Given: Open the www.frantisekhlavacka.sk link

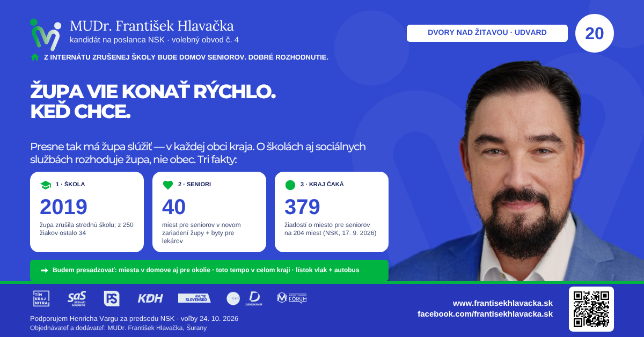Looking at the screenshot, I should (502, 303).
